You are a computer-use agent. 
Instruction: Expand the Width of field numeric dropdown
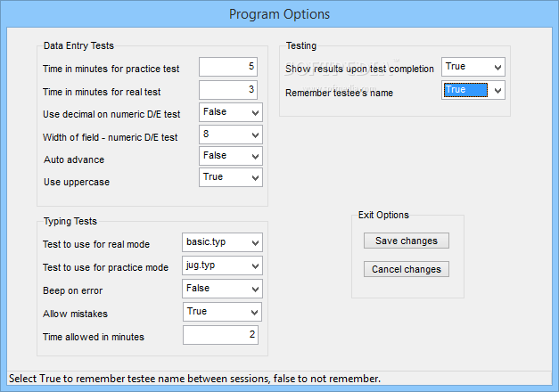[231, 135]
